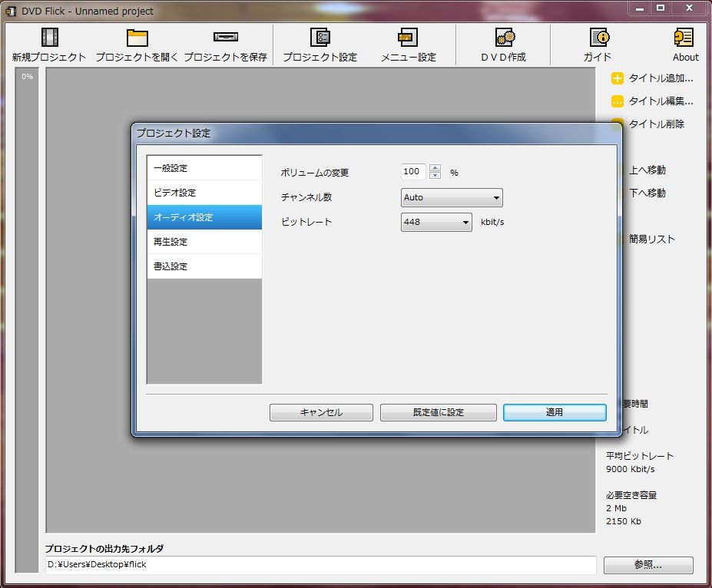This screenshot has height=588, width=712.
Task: Start ＤＶＤ作成 toolbar icon
Action: 505,37
